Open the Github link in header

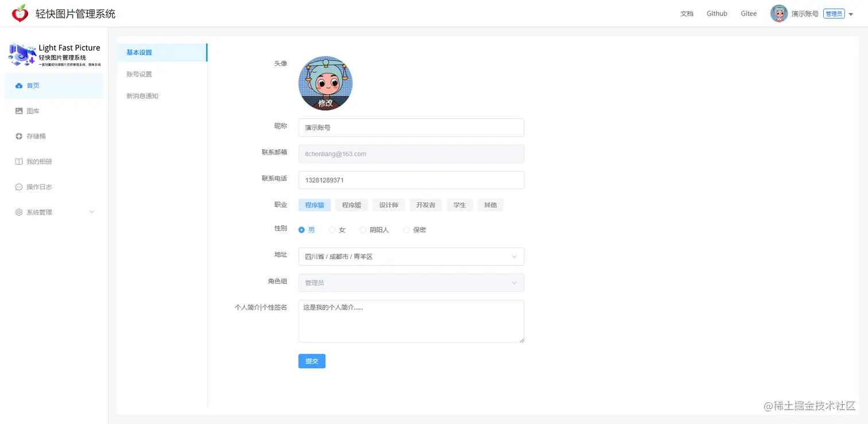point(717,14)
